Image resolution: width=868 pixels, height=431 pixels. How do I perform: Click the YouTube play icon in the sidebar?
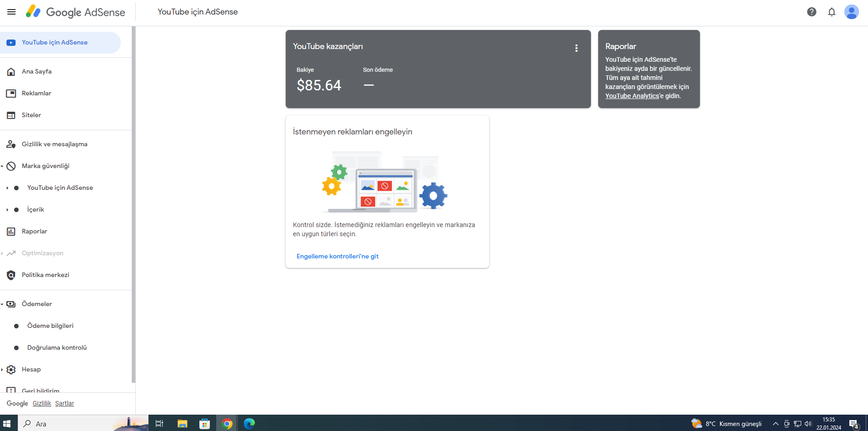coord(11,43)
